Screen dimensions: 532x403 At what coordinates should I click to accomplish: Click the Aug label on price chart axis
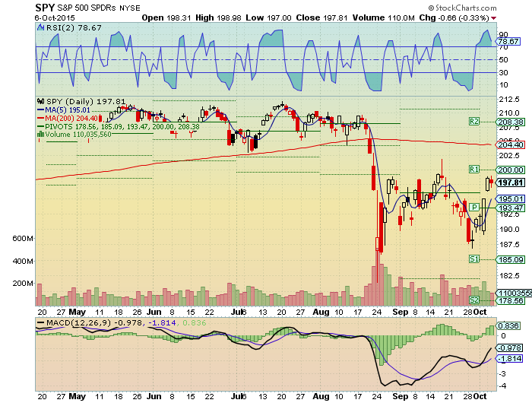point(321,312)
